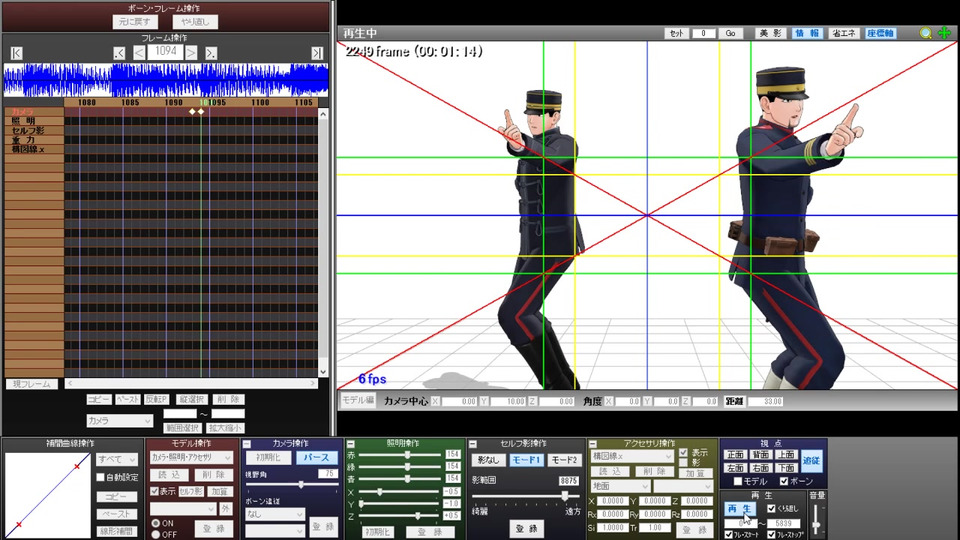The height and width of the screenshot is (540, 960).
Task: Click the magnifier zoom icon in viewport
Action: (x=926, y=33)
